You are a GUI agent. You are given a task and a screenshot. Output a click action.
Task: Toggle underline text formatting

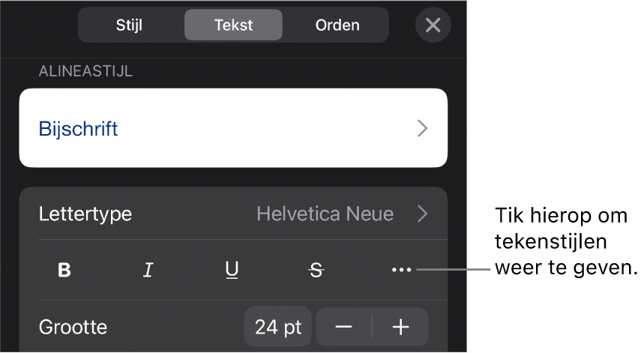[232, 271]
